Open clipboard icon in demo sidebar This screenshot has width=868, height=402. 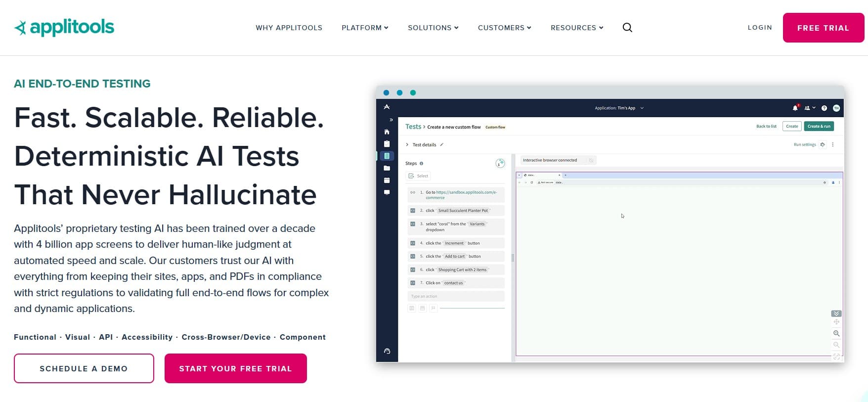click(x=387, y=144)
